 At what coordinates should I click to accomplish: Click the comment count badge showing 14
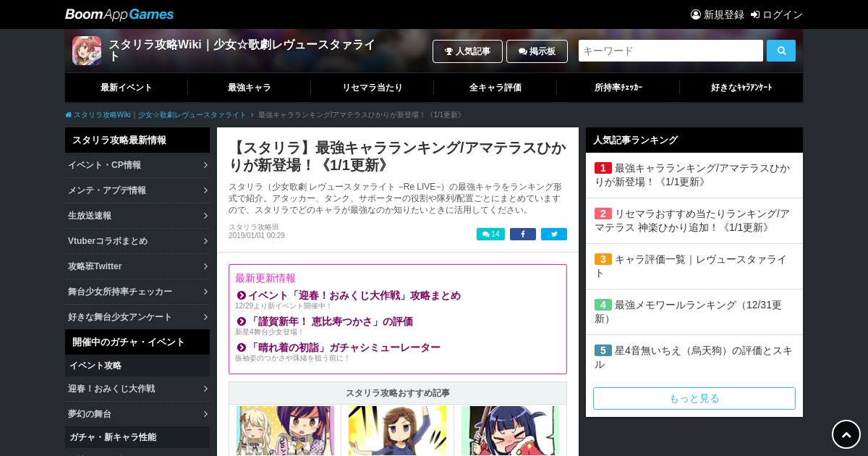(490, 235)
